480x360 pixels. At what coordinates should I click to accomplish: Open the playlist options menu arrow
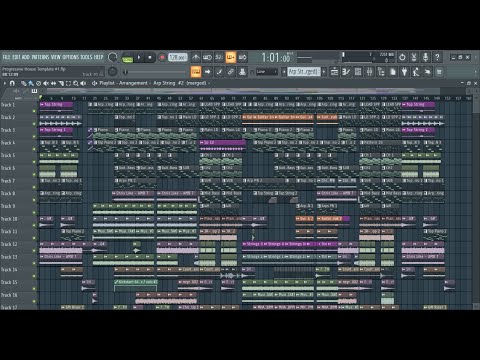click(x=5, y=83)
